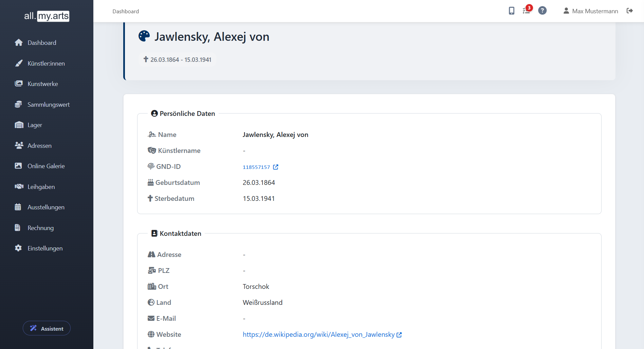The height and width of the screenshot is (349, 644).
Task: Open Adressen section
Action: [x=40, y=146]
